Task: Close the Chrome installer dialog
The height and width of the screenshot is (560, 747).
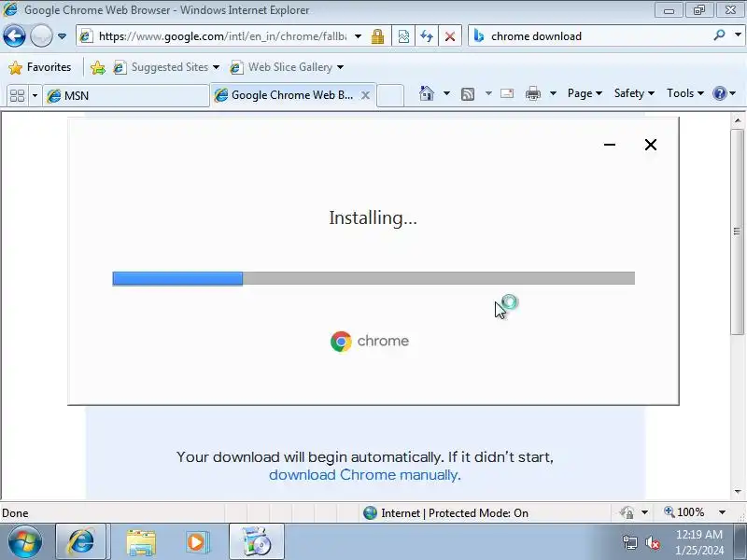Action: coord(651,145)
